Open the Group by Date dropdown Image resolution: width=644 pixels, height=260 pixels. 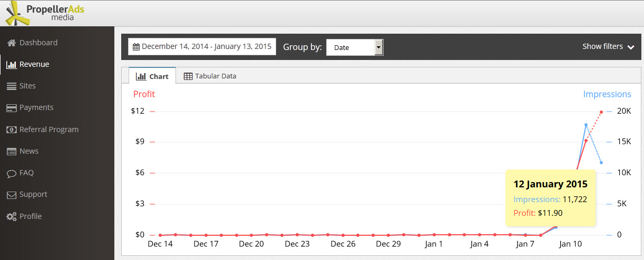point(355,47)
